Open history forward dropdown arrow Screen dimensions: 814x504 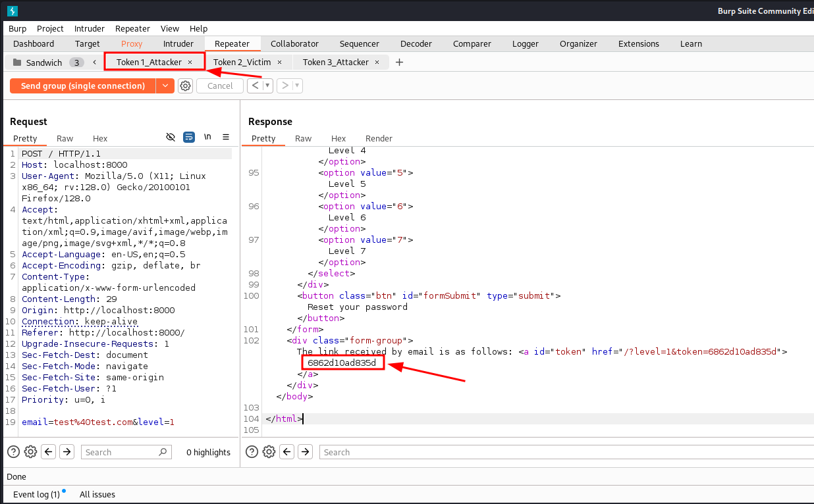pos(298,86)
